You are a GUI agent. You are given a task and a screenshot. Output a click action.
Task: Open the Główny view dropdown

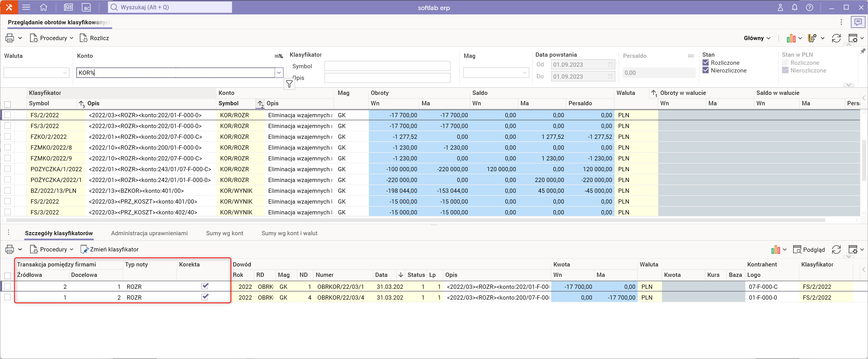coord(757,38)
